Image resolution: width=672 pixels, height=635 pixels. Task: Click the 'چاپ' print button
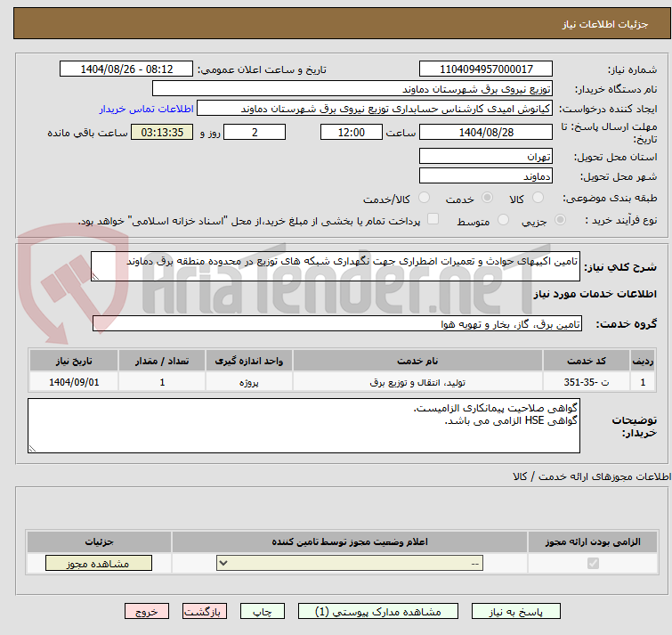click(263, 612)
